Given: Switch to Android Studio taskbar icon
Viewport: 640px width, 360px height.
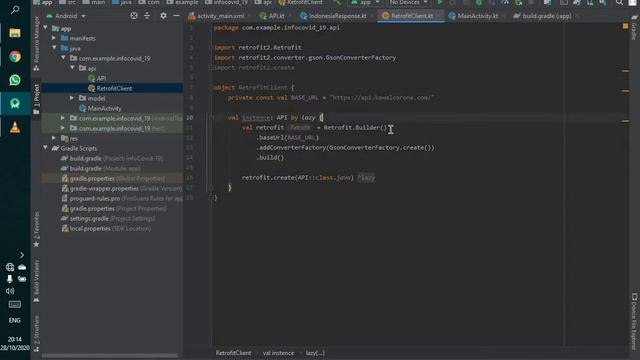Looking at the screenshot, I should point(15,104).
